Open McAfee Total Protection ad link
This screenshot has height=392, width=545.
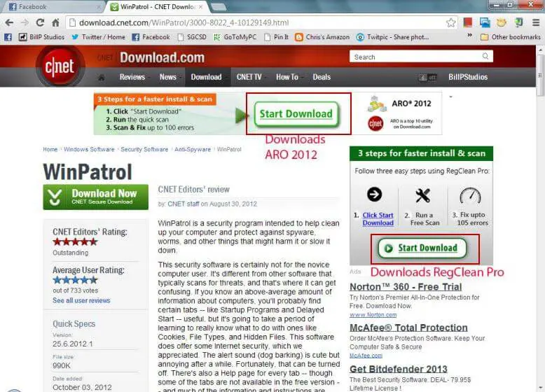408,328
